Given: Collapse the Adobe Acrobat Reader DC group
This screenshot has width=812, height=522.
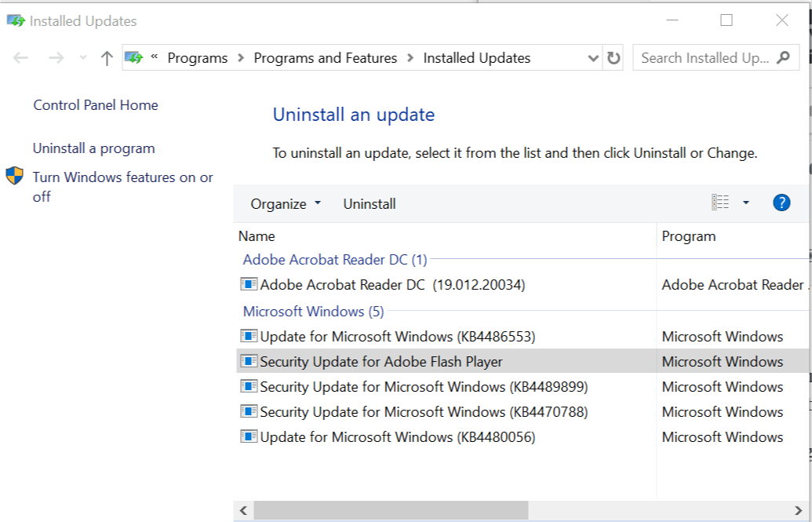Looking at the screenshot, I should click(x=335, y=260).
